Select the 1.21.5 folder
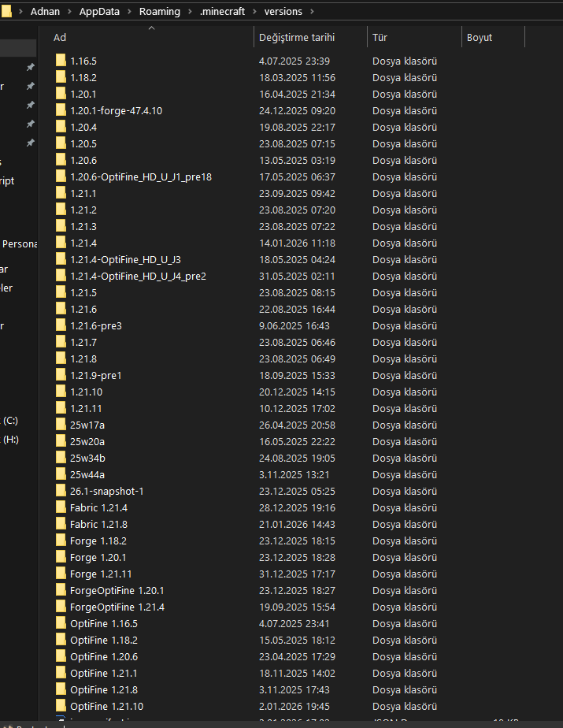This screenshot has width=563, height=728. (83, 292)
